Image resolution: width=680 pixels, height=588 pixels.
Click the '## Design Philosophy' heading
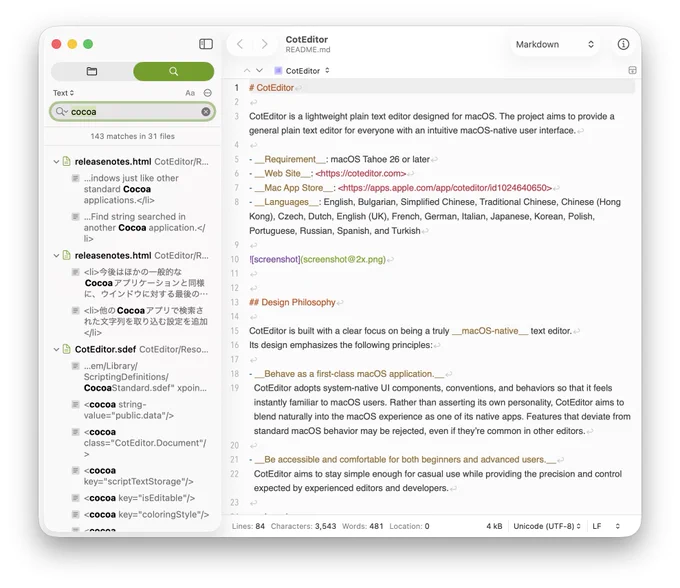[x=292, y=302]
